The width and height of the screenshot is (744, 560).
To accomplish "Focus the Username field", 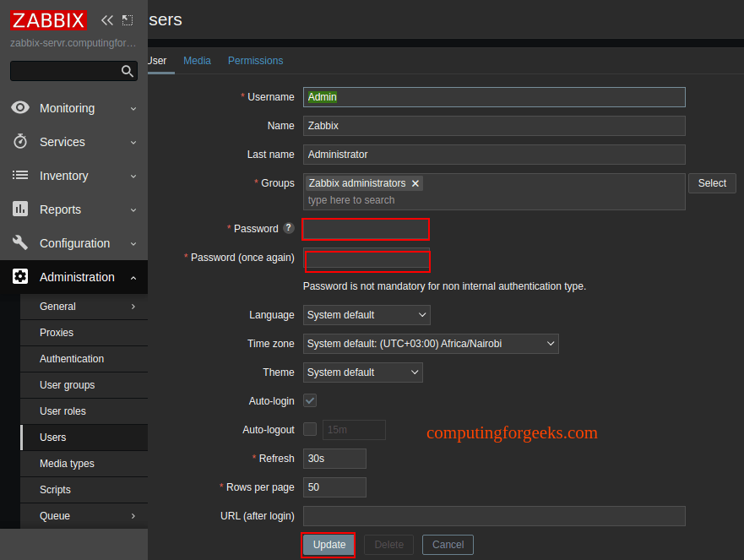I will (494, 97).
